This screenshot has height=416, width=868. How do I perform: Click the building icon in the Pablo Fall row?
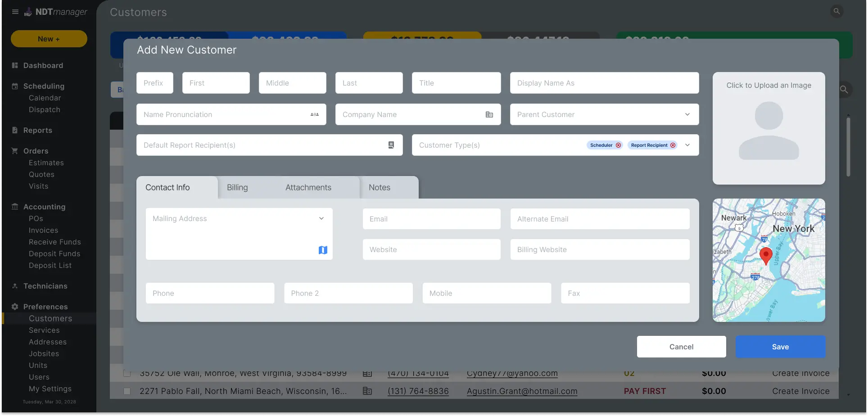pyautogui.click(x=367, y=391)
